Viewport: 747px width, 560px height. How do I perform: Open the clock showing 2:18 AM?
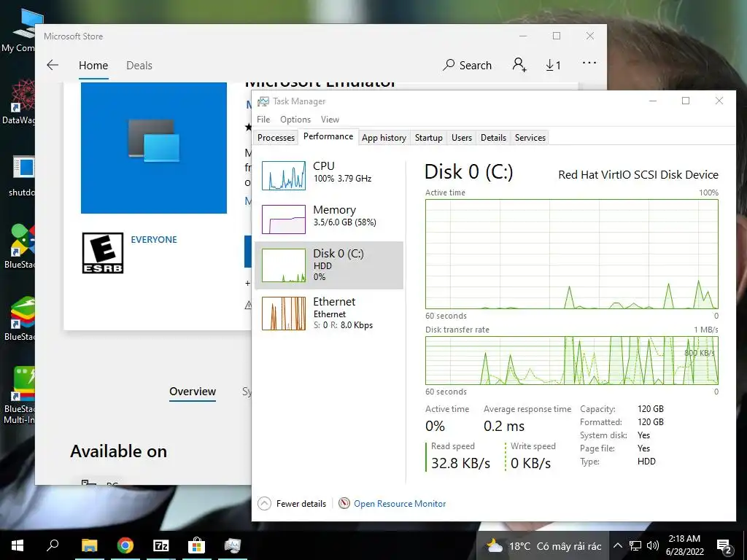[x=684, y=545]
